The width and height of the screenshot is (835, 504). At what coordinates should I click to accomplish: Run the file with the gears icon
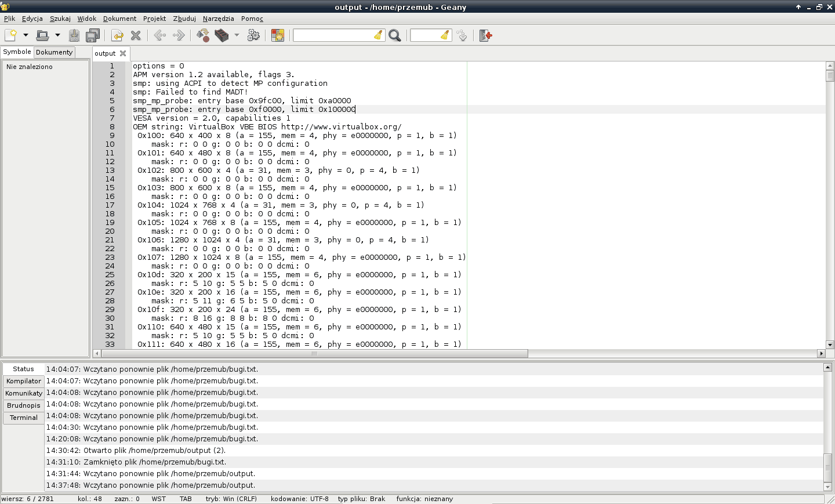click(253, 35)
